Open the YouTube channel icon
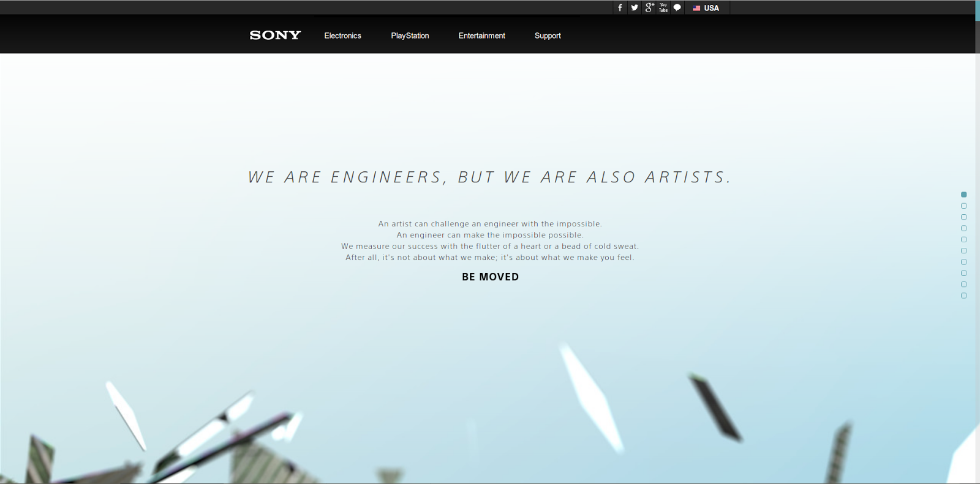 pos(663,8)
